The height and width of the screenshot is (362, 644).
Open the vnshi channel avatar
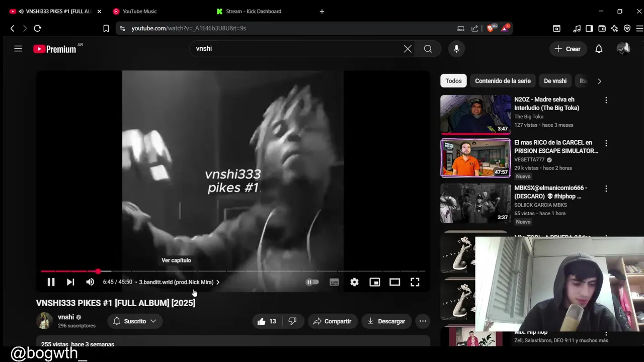click(44, 321)
